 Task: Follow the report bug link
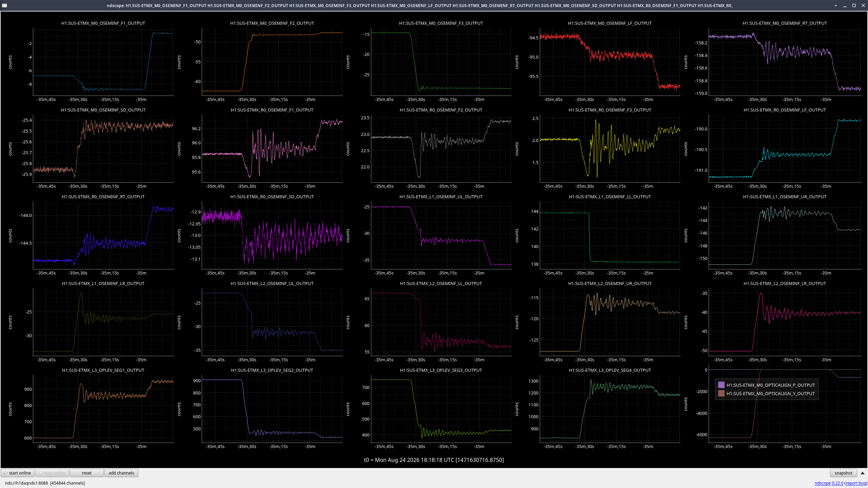point(856,483)
